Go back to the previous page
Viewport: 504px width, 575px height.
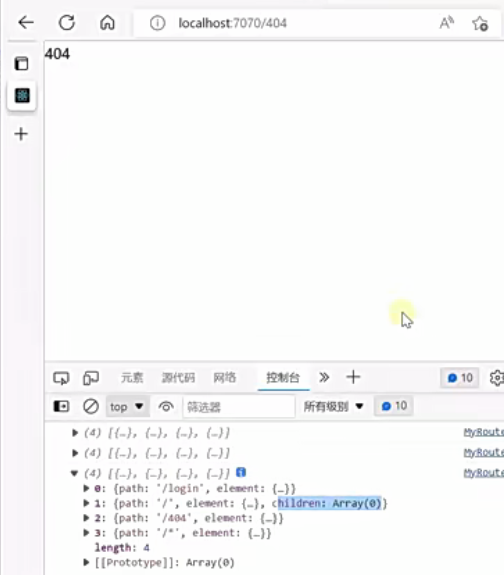(x=26, y=23)
